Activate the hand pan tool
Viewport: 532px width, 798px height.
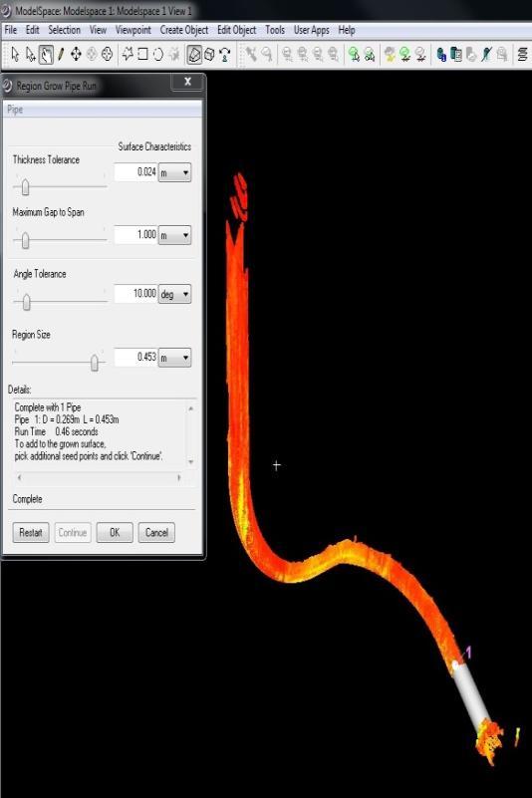(46, 54)
